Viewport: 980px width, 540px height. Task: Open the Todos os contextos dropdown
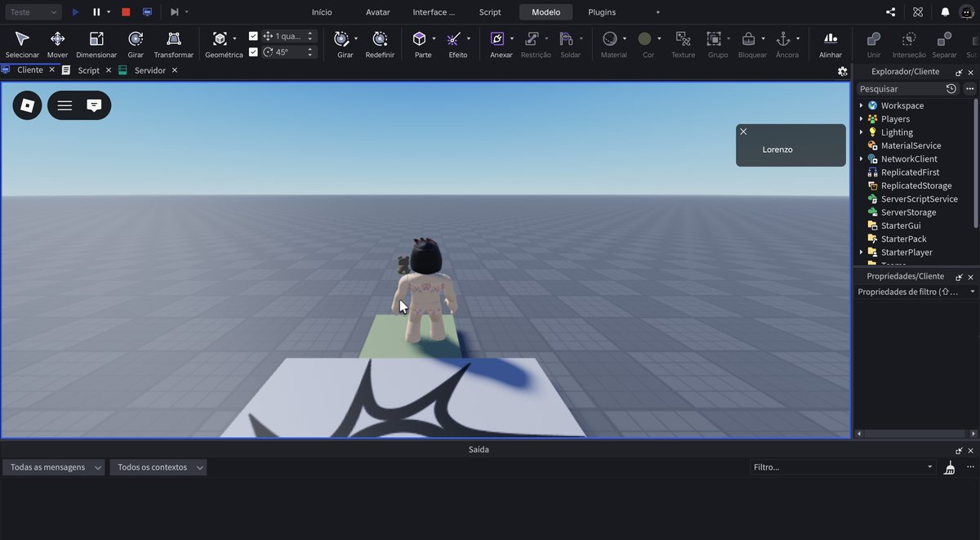point(158,467)
